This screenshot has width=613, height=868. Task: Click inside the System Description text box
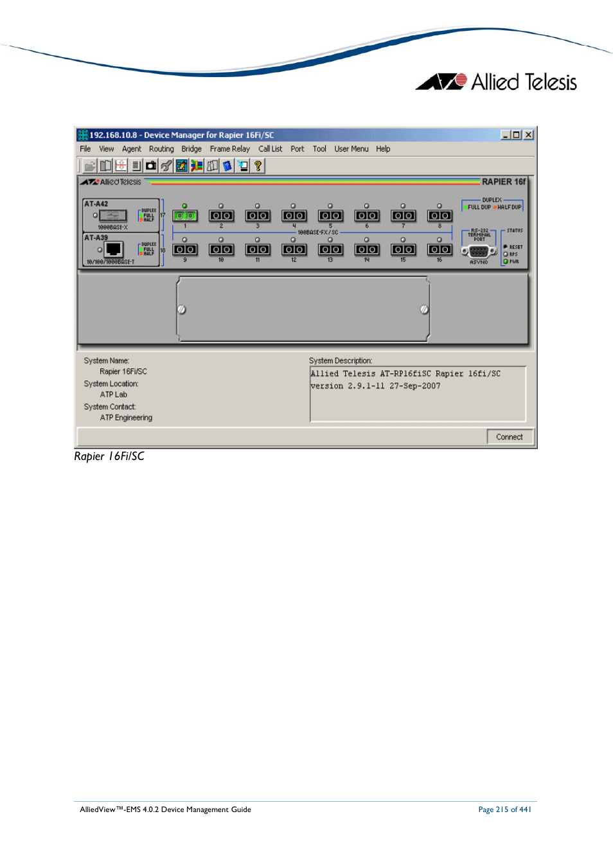(x=418, y=394)
